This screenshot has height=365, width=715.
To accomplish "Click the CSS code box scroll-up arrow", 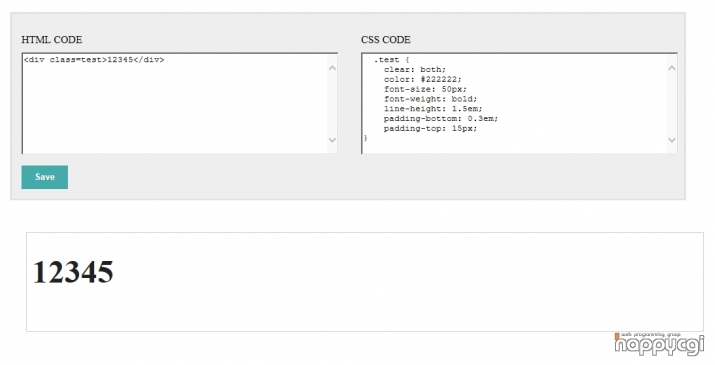I will pos(672,68).
